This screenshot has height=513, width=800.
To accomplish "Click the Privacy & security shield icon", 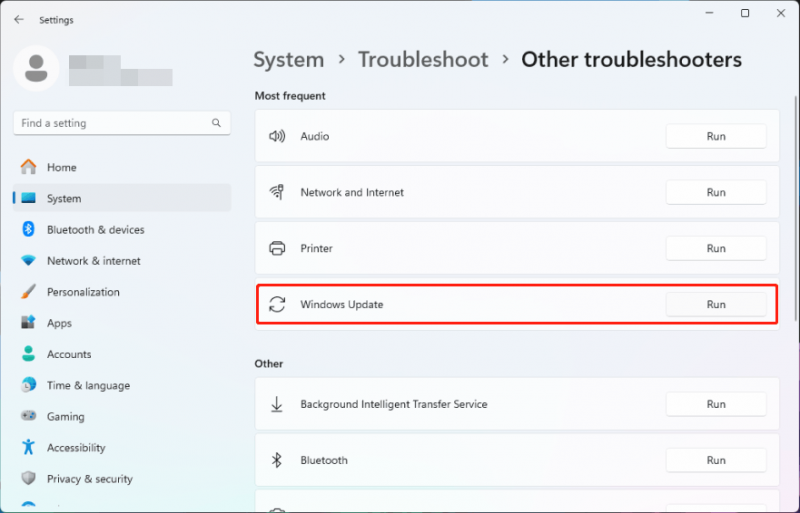I will point(29,478).
